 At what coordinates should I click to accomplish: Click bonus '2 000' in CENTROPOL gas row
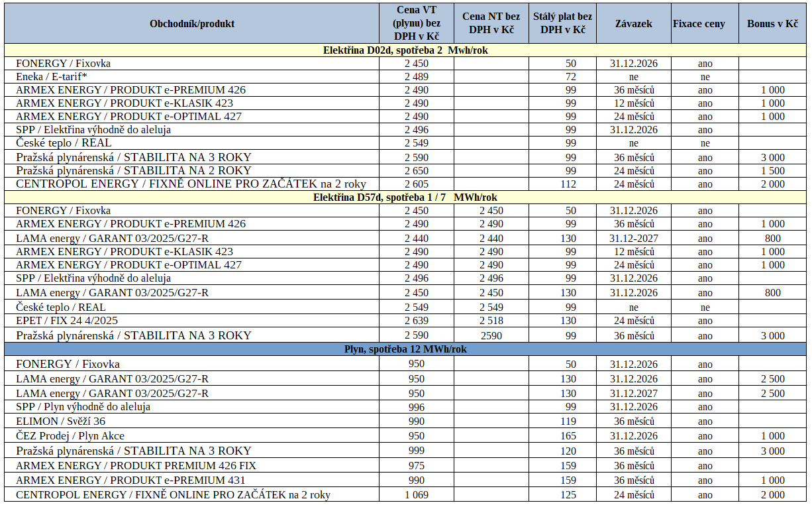pyautogui.click(x=772, y=495)
